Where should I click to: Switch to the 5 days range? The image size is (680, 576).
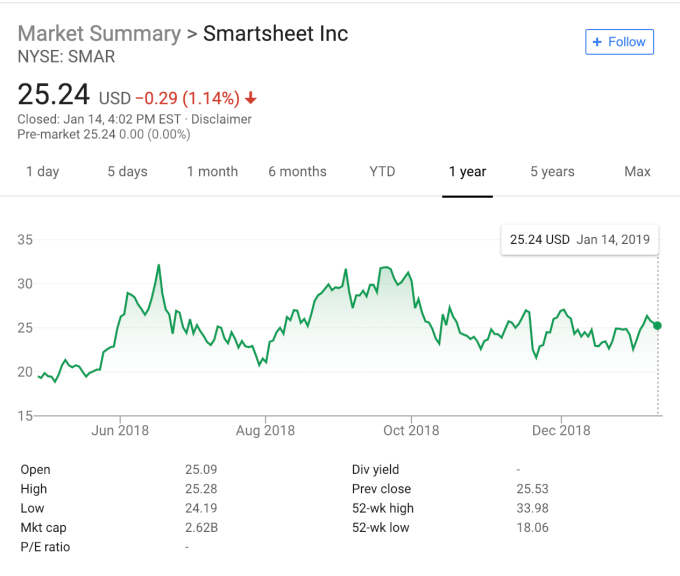pos(127,172)
